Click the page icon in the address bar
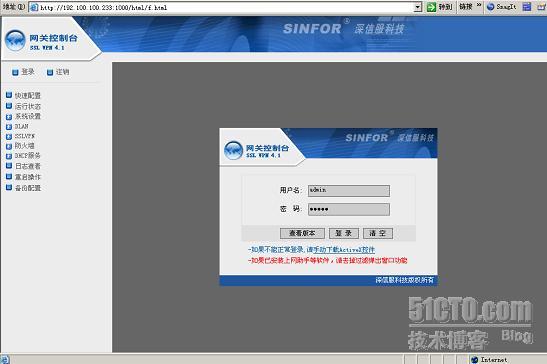Image resolution: width=547 pixels, height=364 pixels. pos(34,7)
